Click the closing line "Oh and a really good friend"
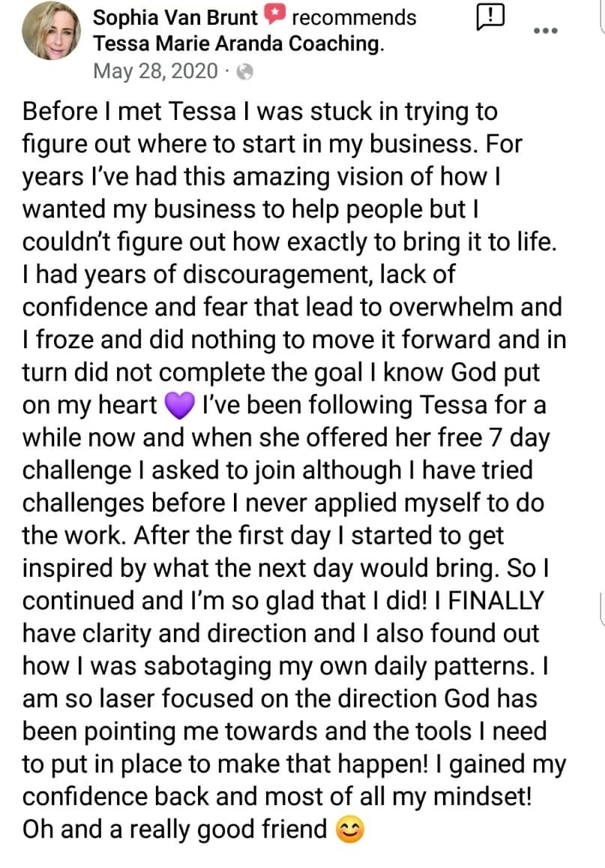The width and height of the screenshot is (605, 868). (175, 830)
